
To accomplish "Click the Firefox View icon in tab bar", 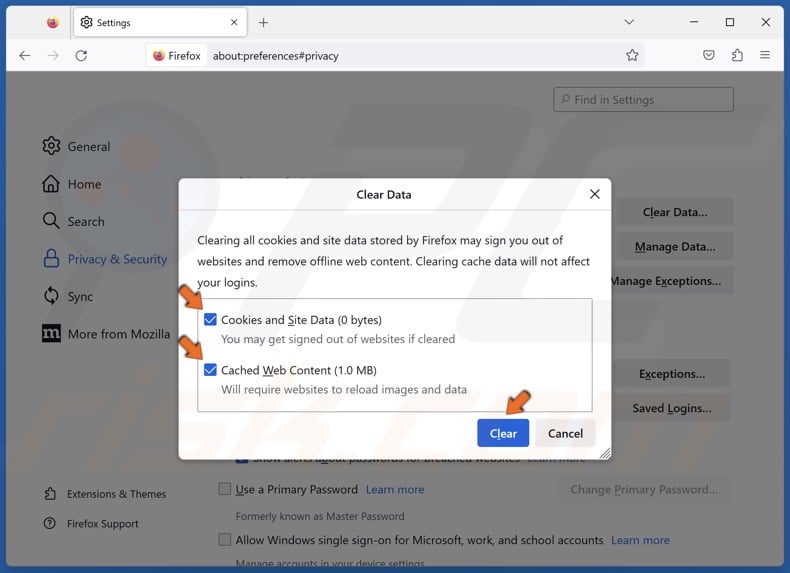I will click(x=52, y=23).
